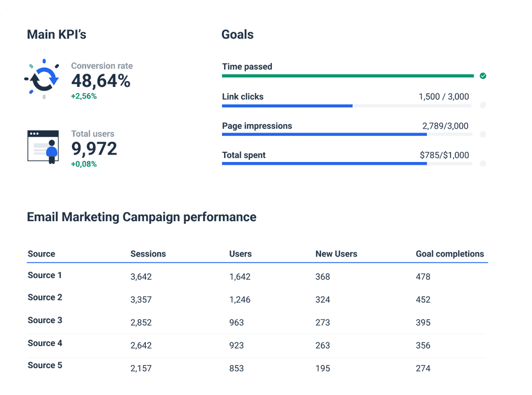Click the 1,500 / 3,000 link clicks value
Screen dimensions: 532x395
click(444, 97)
